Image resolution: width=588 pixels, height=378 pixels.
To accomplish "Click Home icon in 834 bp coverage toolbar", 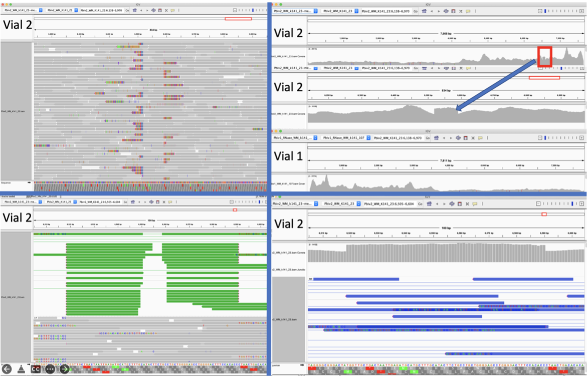I will (x=424, y=68).
